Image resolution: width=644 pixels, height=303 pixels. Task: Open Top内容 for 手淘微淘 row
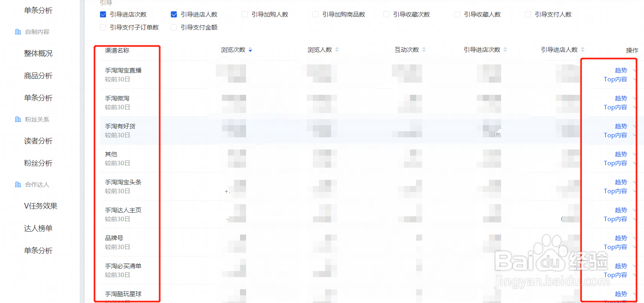pos(615,107)
